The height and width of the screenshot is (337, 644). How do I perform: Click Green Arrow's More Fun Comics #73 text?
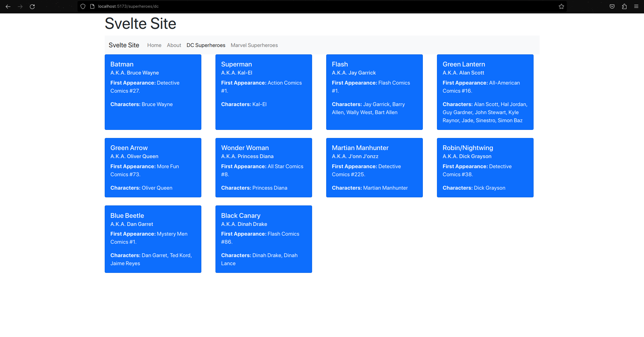(x=145, y=170)
